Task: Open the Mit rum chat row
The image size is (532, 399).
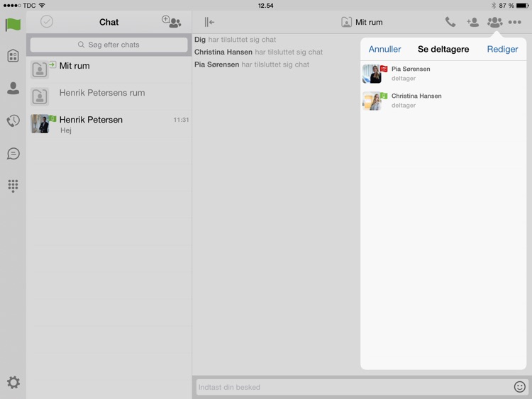Action: [x=109, y=69]
